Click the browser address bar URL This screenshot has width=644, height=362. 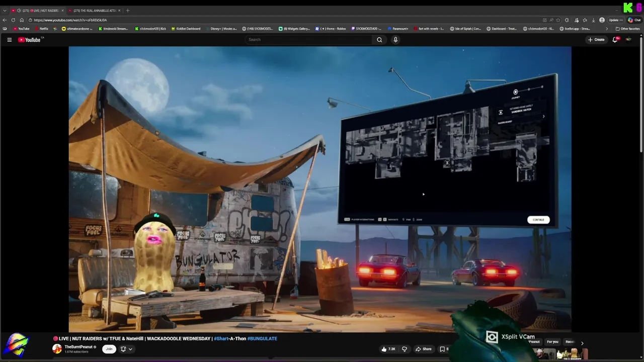coord(70,20)
